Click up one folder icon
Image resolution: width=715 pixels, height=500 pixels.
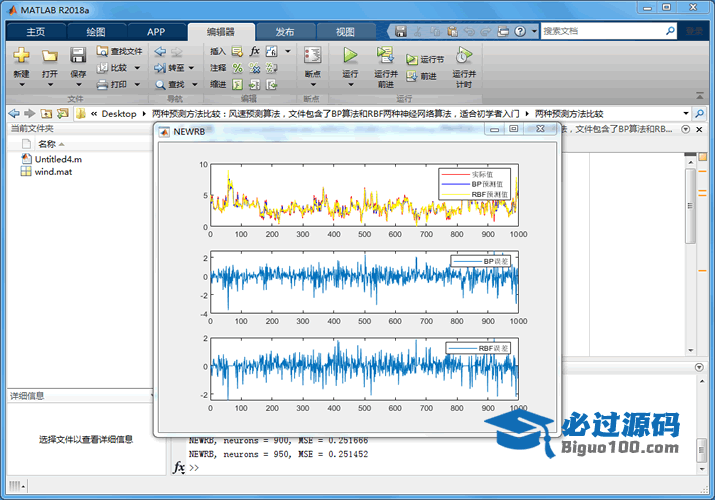46,113
